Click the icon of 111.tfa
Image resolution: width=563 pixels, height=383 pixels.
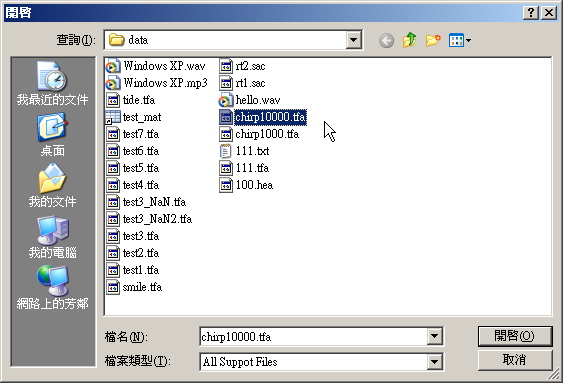pos(226,168)
